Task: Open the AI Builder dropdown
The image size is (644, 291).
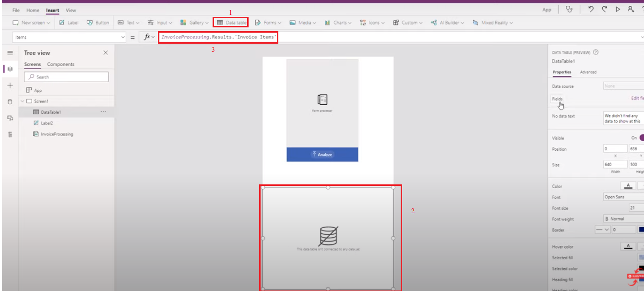Action: coord(447,23)
